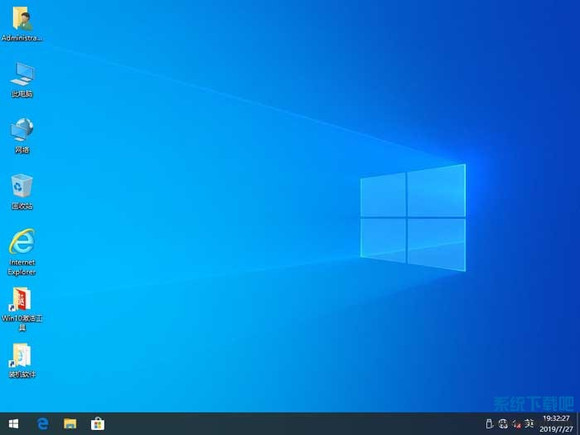The height and width of the screenshot is (435, 580).
Task: Launch Microsoft Edge from the taskbar
Action: pos(43,424)
